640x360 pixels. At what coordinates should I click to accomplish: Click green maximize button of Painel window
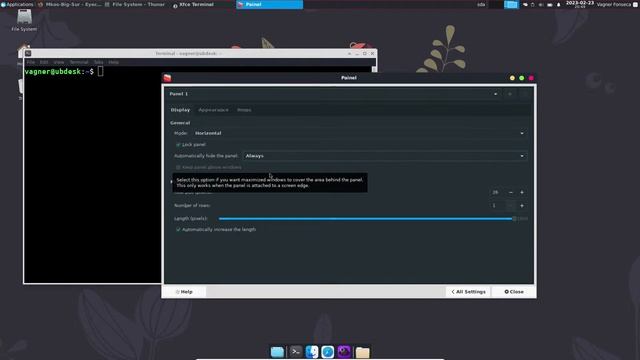click(522, 78)
